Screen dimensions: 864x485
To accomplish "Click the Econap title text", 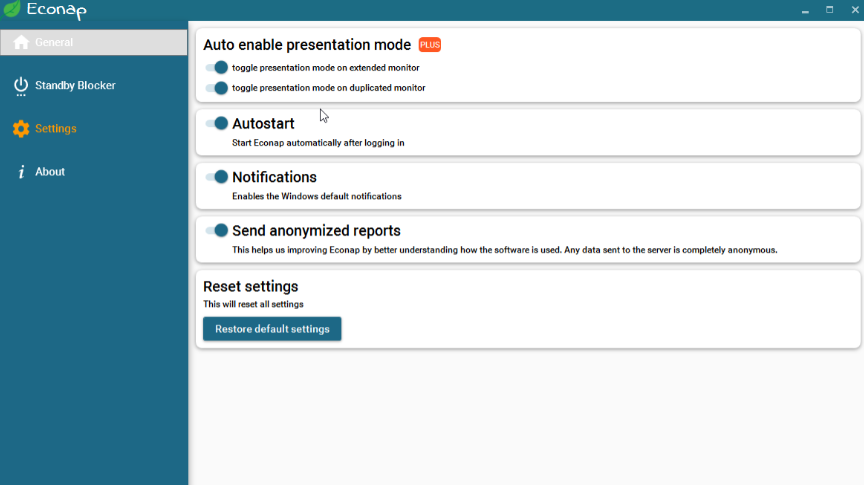I will (x=57, y=10).
